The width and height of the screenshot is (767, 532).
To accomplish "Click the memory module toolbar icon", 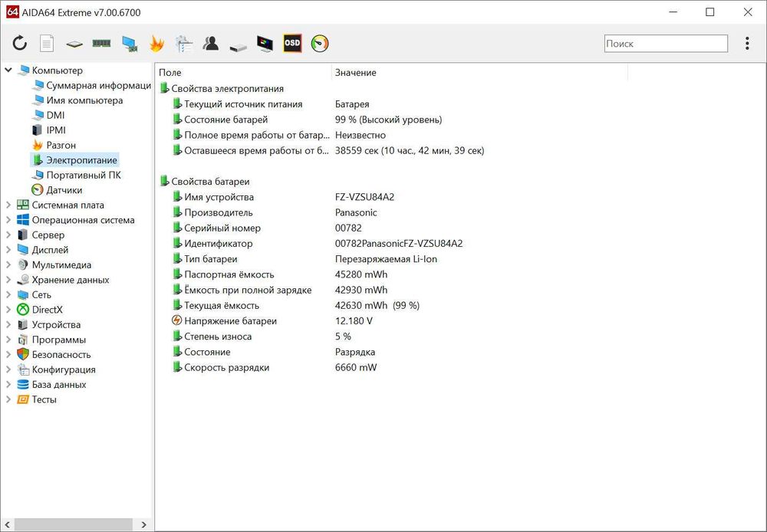I will 101,44.
